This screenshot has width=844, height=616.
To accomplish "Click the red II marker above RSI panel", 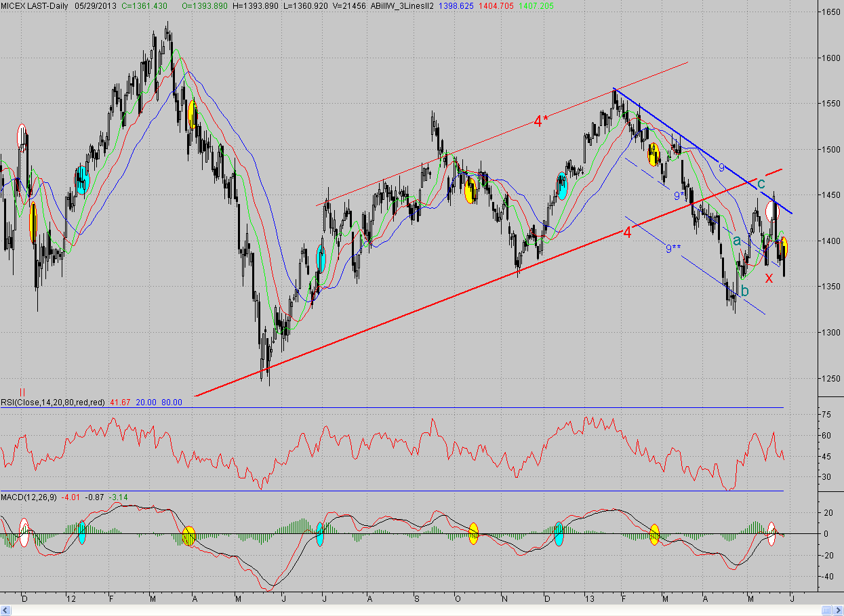I will tap(22, 392).
